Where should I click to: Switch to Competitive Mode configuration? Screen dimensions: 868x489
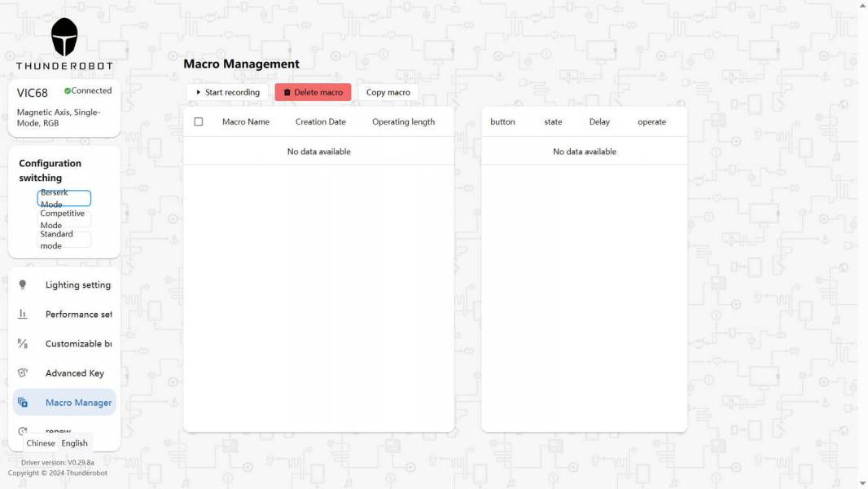pyautogui.click(x=64, y=219)
